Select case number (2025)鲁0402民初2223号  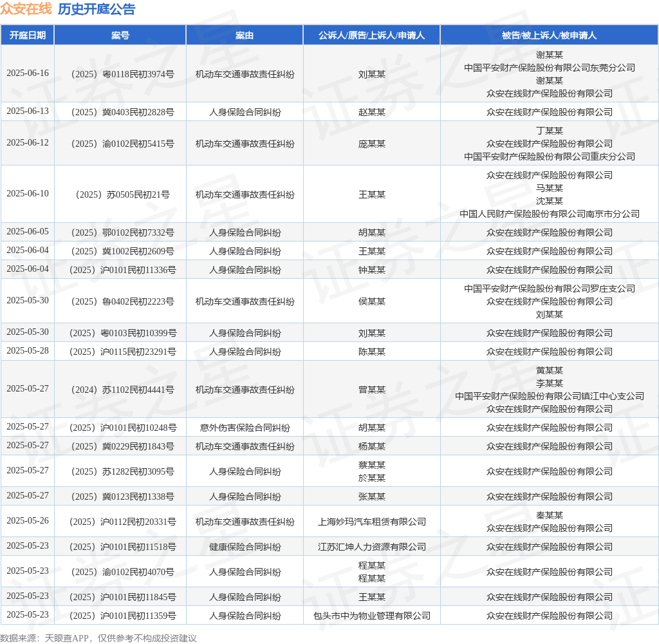123,301
